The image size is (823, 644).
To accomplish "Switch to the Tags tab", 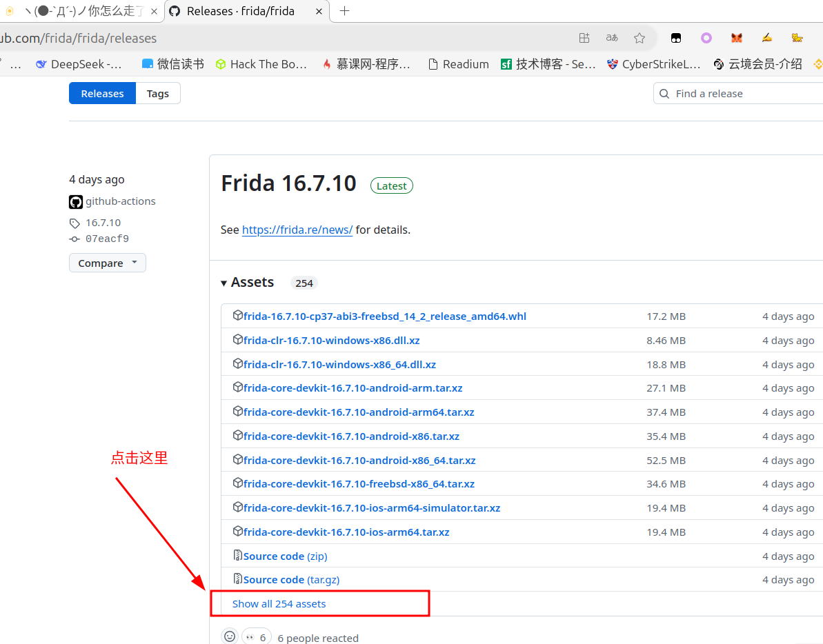I will [157, 94].
